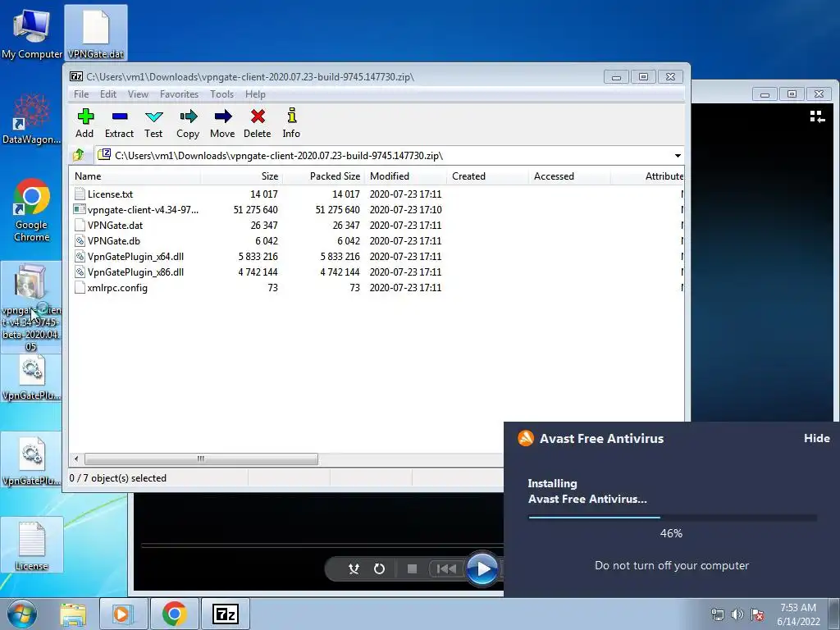This screenshot has width=840, height=630.
Task: Open the Favorites menu
Action: click(x=179, y=94)
